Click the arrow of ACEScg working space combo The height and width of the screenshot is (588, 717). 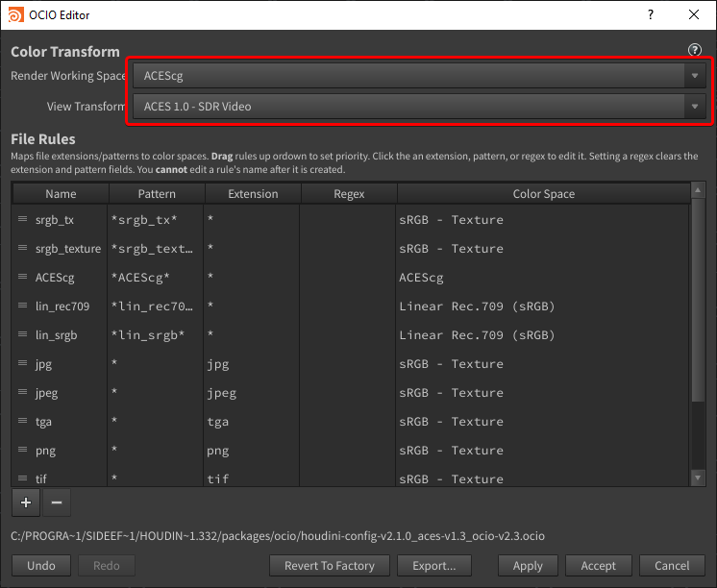pos(695,76)
